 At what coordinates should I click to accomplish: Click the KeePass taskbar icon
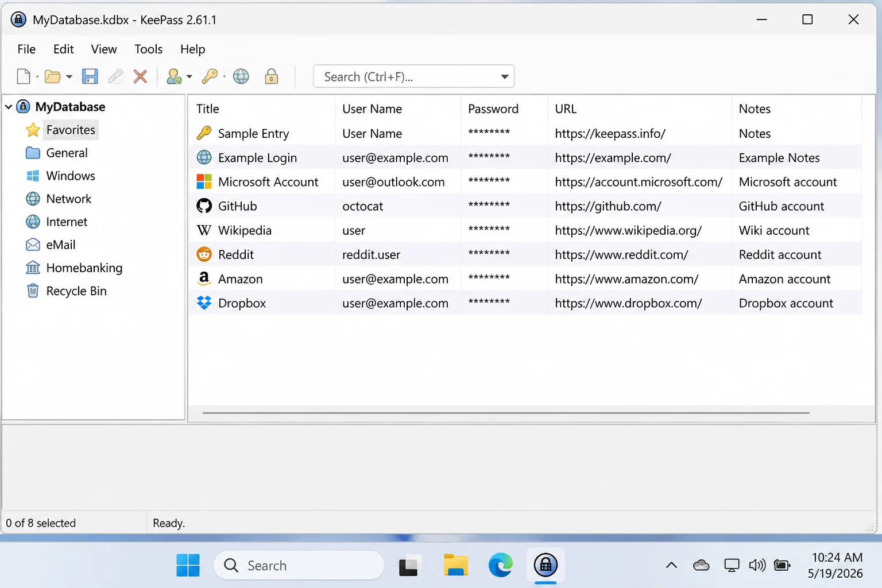[546, 566]
